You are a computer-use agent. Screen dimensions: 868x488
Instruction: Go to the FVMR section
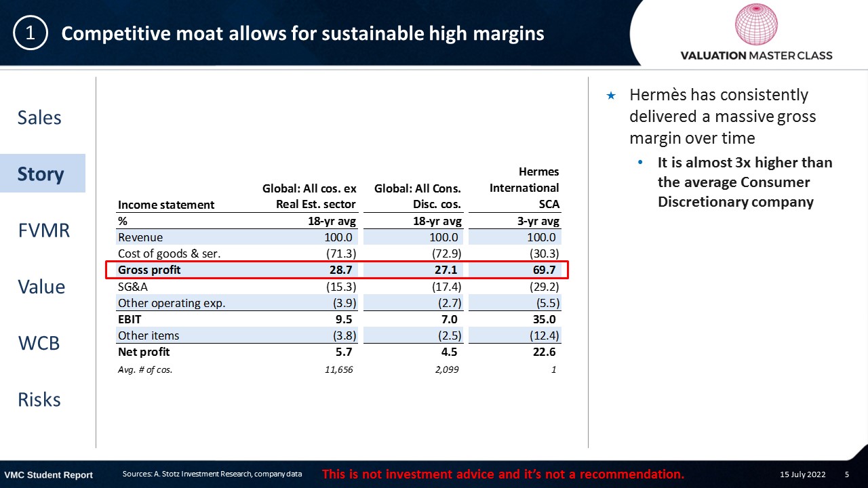(x=43, y=230)
